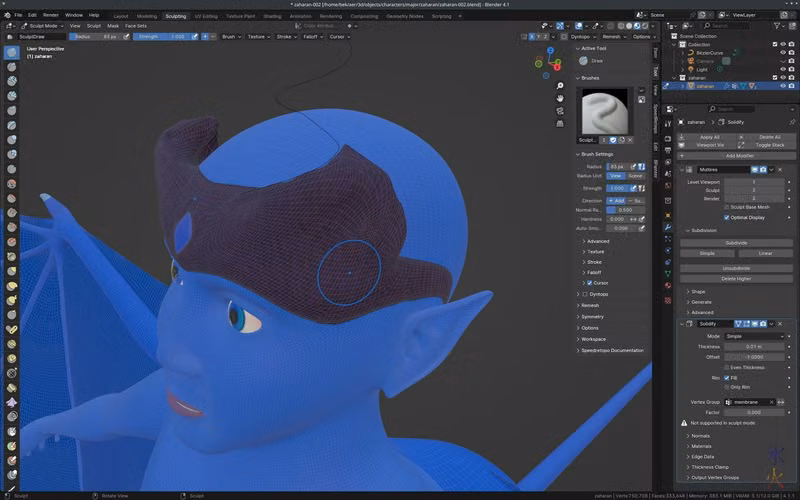Expand Speedretopo Documentation panel

[x=610, y=351]
